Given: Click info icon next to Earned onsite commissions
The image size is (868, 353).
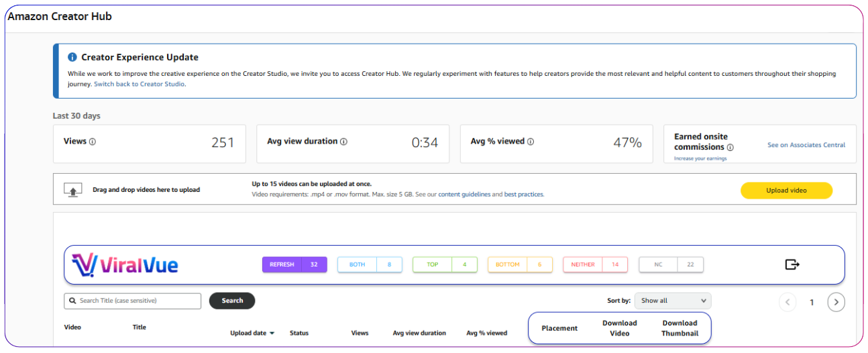Looking at the screenshot, I should tap(730, 148).
